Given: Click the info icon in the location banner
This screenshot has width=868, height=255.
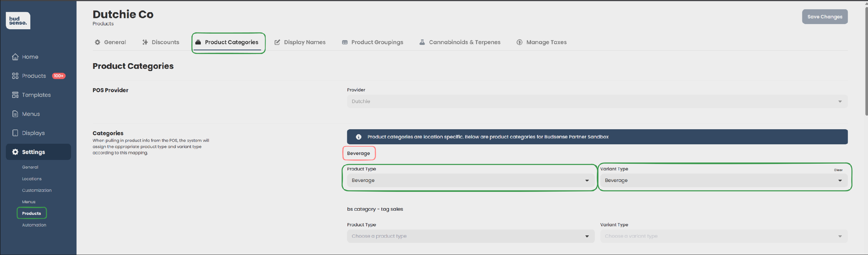Looking at the screenshot, I should tap(358, 137).
